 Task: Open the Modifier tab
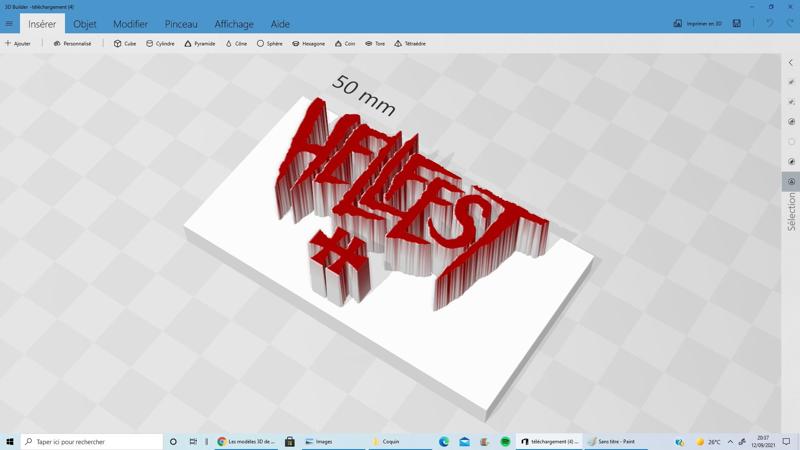pos(130,24)
